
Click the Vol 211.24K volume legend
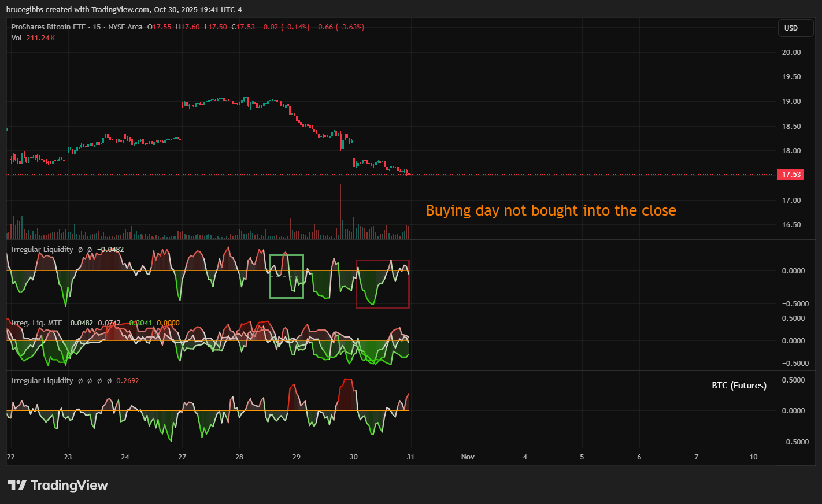(33, 38)
